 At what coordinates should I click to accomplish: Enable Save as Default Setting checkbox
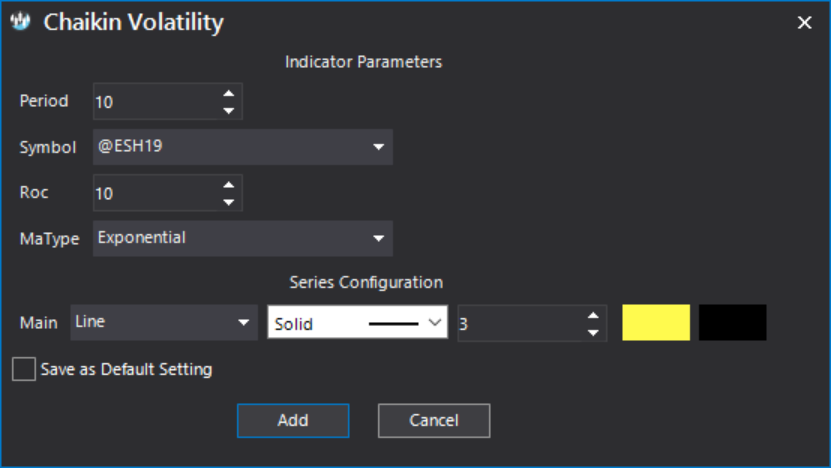pyautogui.click(x=24, y=369)
